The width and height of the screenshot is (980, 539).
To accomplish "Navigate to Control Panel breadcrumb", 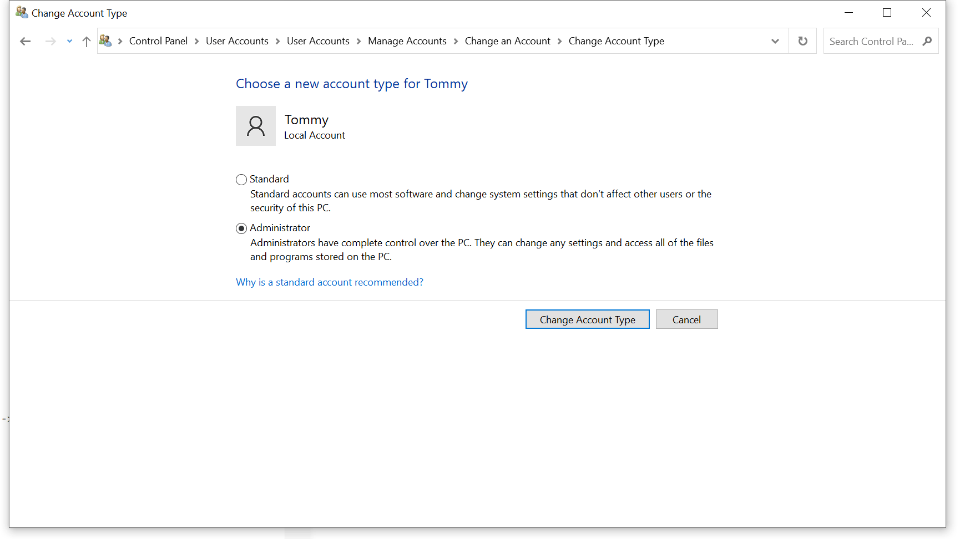I will 158,41.
